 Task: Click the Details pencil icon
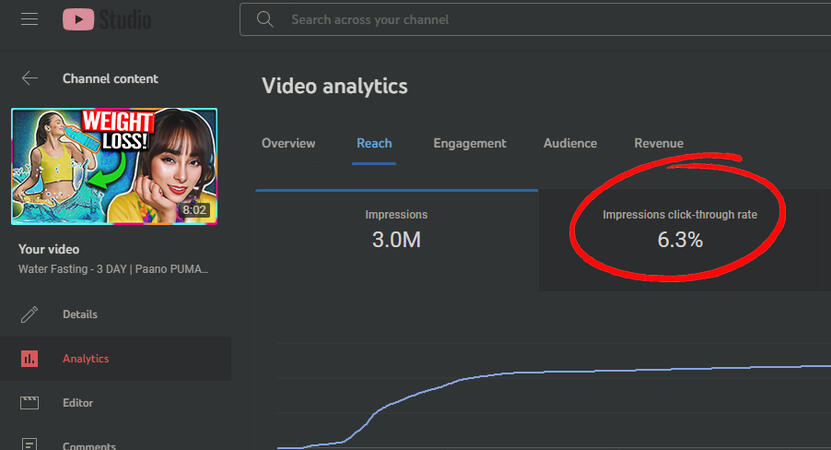point(29,314)
